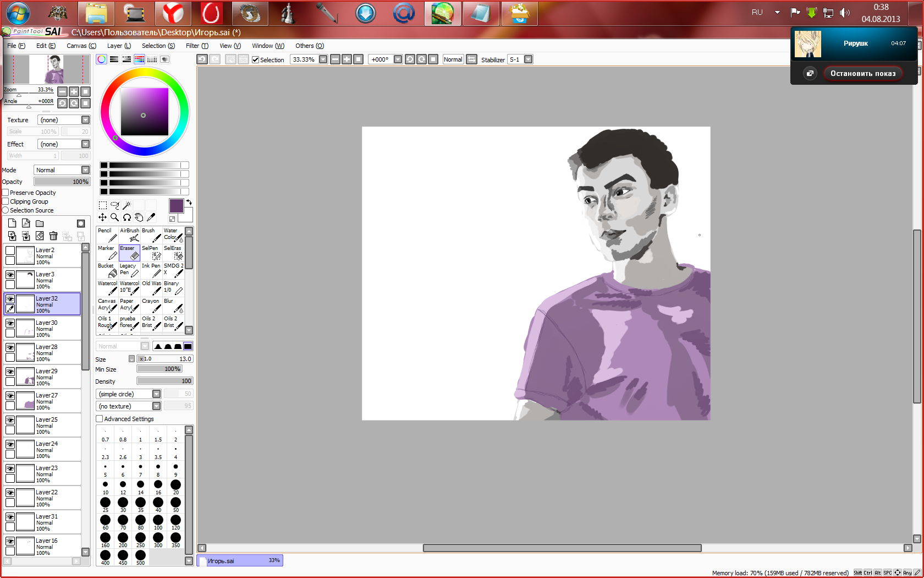This screenshot has height=578, width=924.
Task: Open the Filter menu
Action: 197,46
